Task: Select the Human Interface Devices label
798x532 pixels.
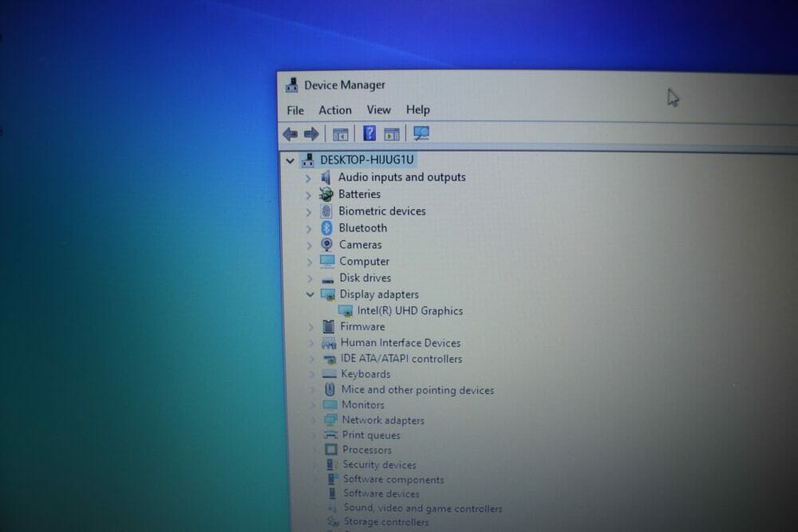Action: [x=401, y=343]
